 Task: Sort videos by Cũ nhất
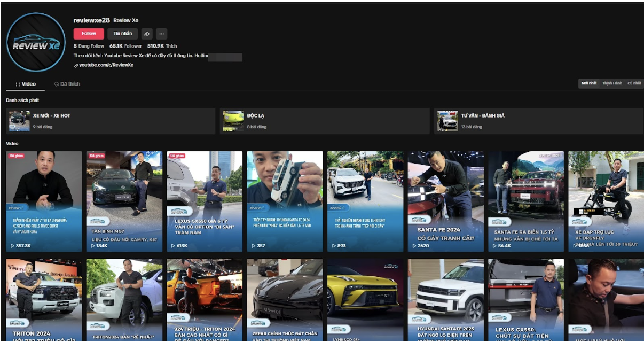point(634,83)
